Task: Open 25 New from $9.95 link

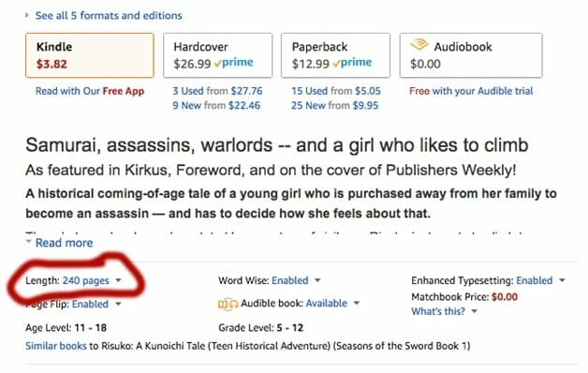Action: (x=335, y=106)
